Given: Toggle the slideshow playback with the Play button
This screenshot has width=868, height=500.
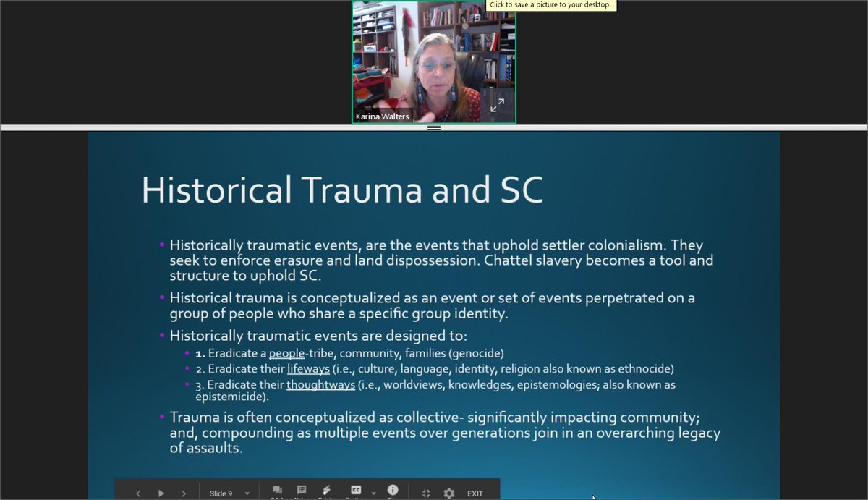Looking at the screenshot, I should point(161,492).
